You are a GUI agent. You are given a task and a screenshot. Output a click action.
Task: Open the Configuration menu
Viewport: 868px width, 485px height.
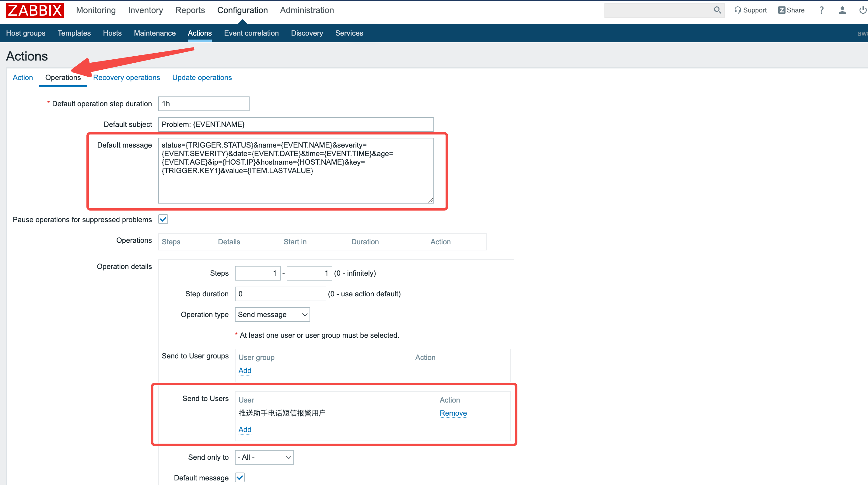coord(242,10)
